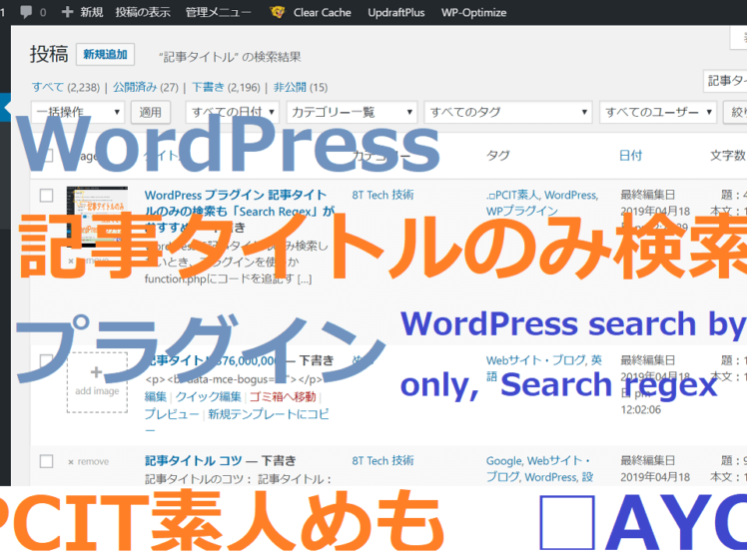Check the box for the Search Regex post
Screen dimensions: 747x560
point(46,196)
